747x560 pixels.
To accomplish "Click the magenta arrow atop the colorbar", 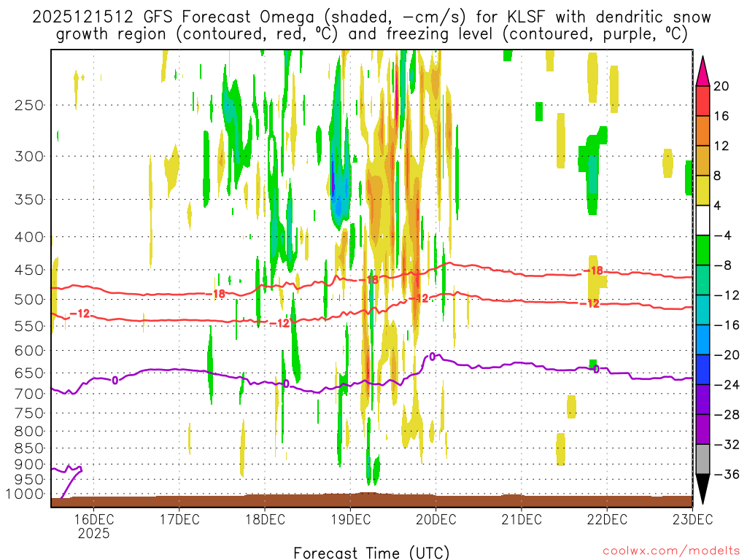I will 703,71.
